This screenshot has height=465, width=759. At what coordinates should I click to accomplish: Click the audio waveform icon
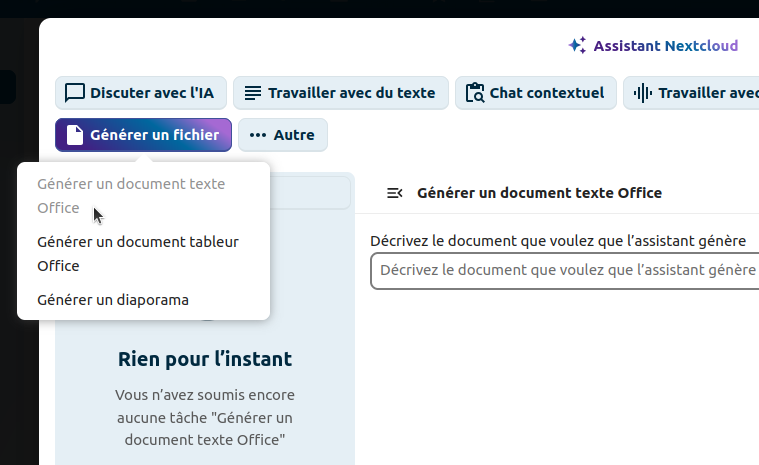click(643, 93)
